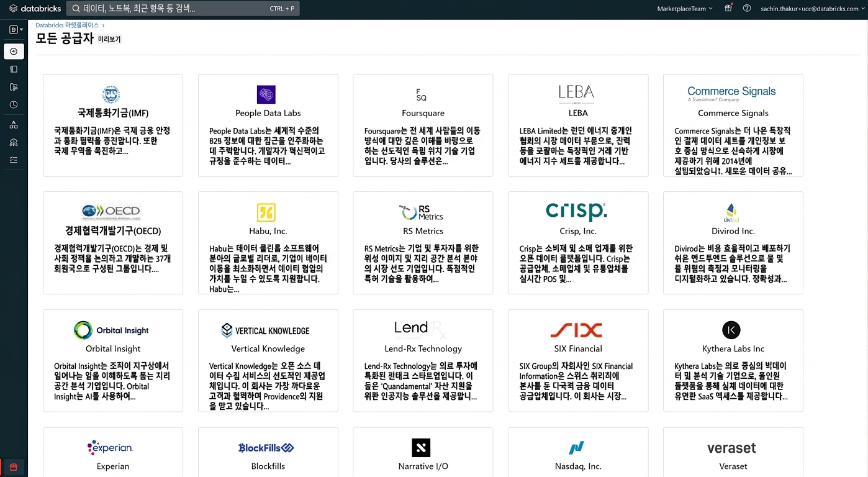This screenshot has width=868, height=477.
Task: Click the OECD globe logo
Action: pos(111,212)
